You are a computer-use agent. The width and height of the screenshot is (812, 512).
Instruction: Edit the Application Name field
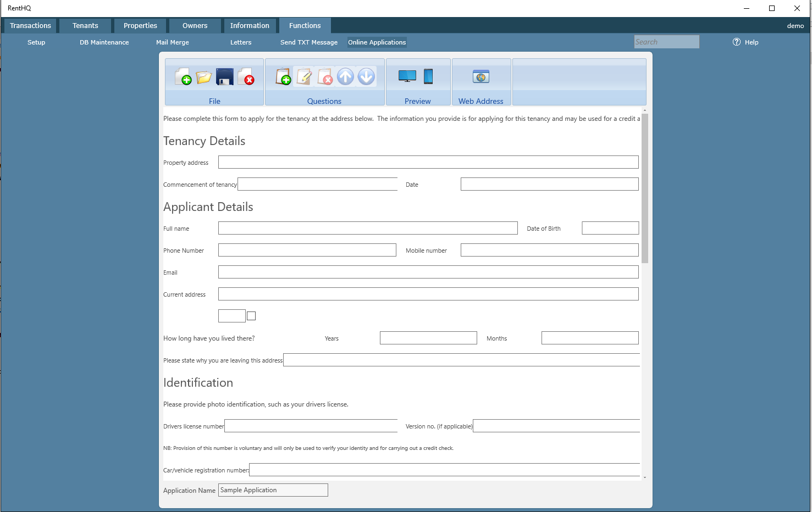pyautogui.click(x=273, y=490)
